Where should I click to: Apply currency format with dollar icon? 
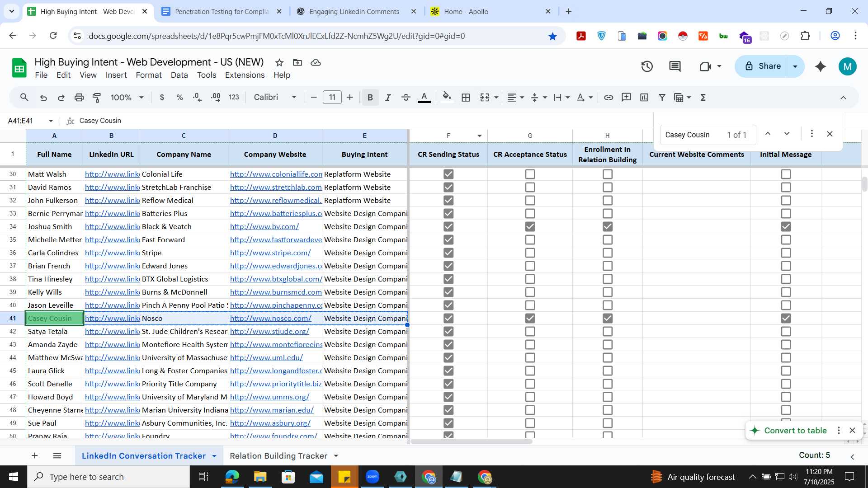click(x=162, y=97)
